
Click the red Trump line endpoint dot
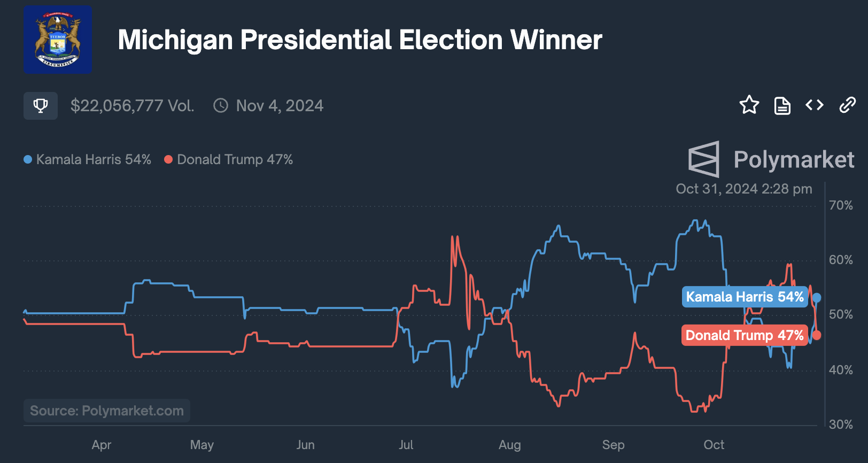click(x=817, y=335)
